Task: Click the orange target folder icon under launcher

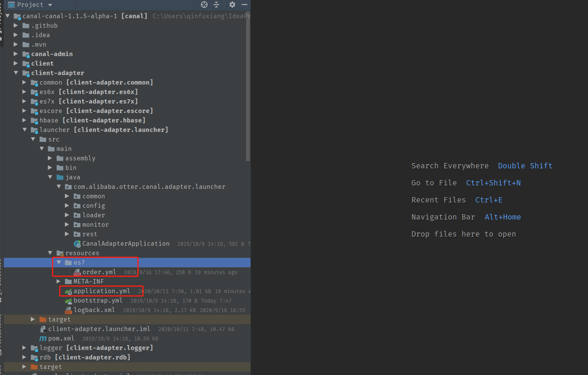Action: point(43,319)
